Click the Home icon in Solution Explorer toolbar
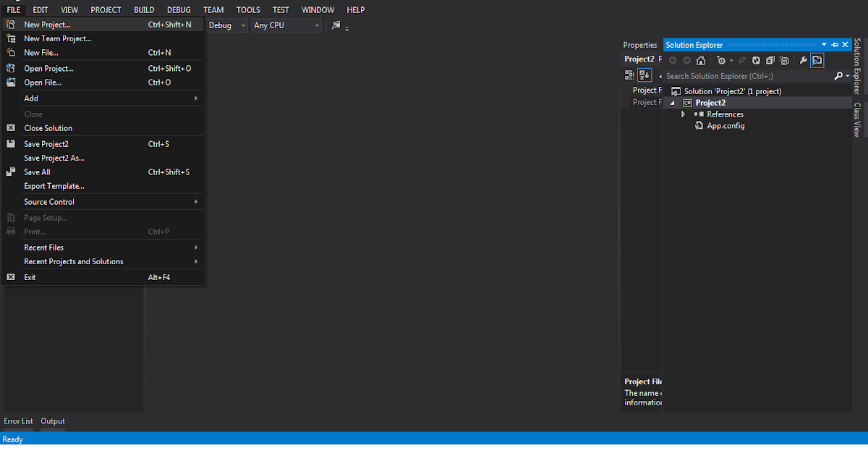This screenshot has height=456, width=868. pos(700,60)
